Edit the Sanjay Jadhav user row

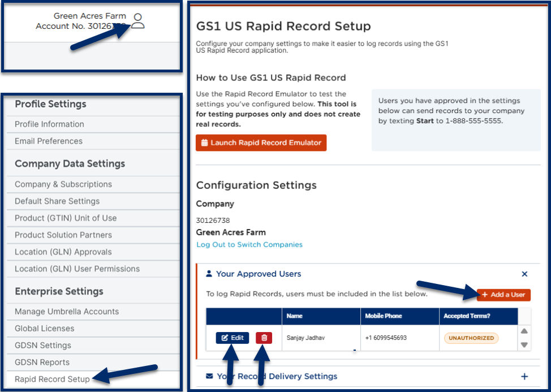click(x=233, y=338)
